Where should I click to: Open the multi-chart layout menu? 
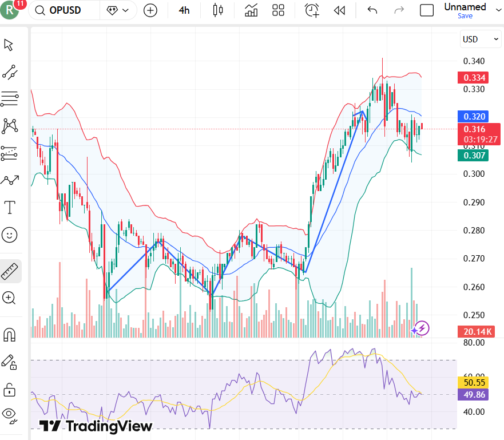coord(279,10)
